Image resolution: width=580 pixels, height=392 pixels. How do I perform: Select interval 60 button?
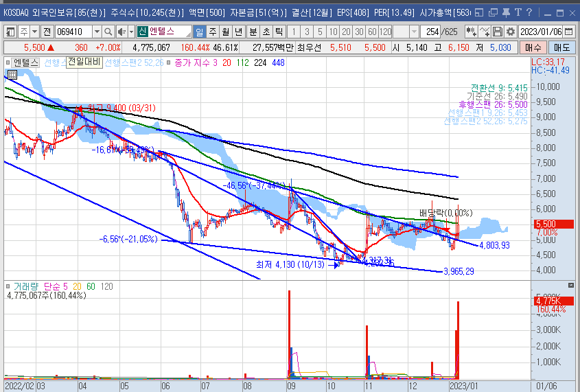pyautogui.click(x=372, y=32)
